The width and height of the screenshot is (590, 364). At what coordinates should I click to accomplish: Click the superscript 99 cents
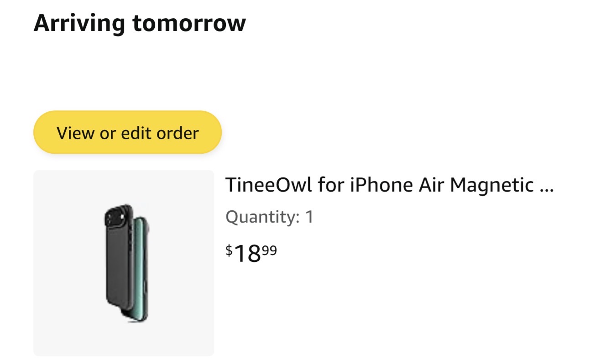[x=269, y=249]
